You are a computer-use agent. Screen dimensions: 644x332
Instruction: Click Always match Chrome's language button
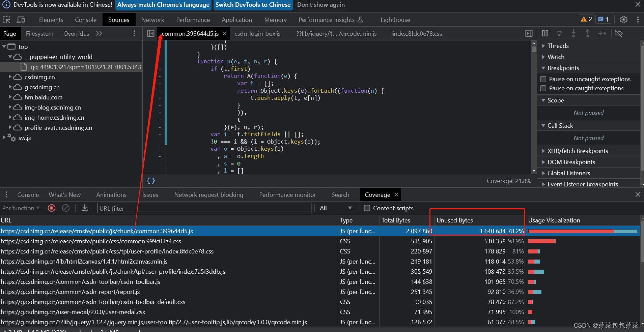[163, 5]
